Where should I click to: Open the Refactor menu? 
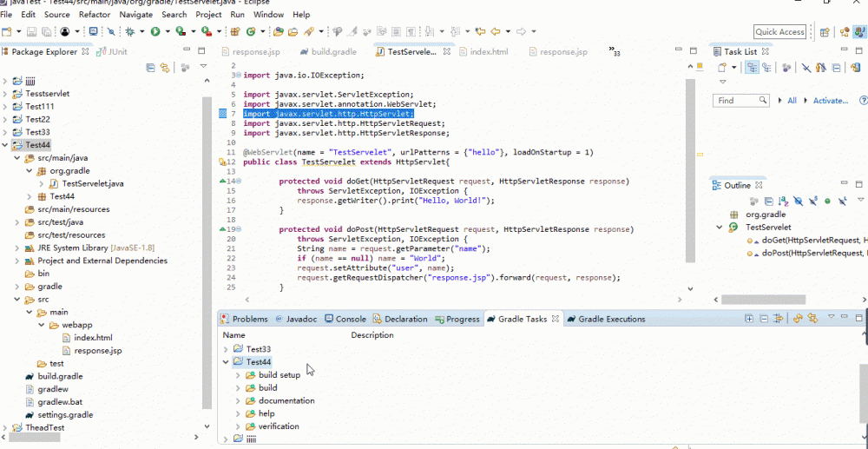(95, 15)
